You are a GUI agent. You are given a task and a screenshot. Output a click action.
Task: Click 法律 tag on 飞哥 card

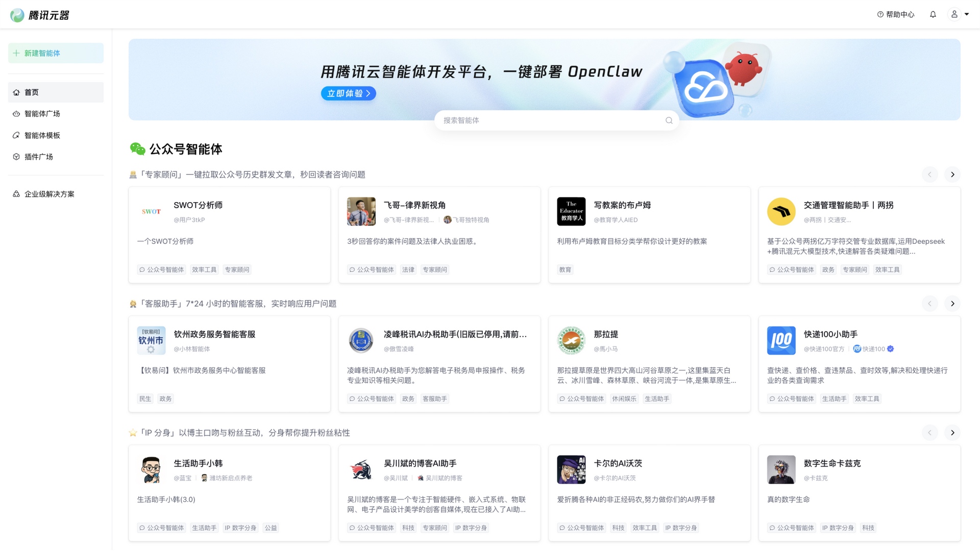tap(408, 269)
